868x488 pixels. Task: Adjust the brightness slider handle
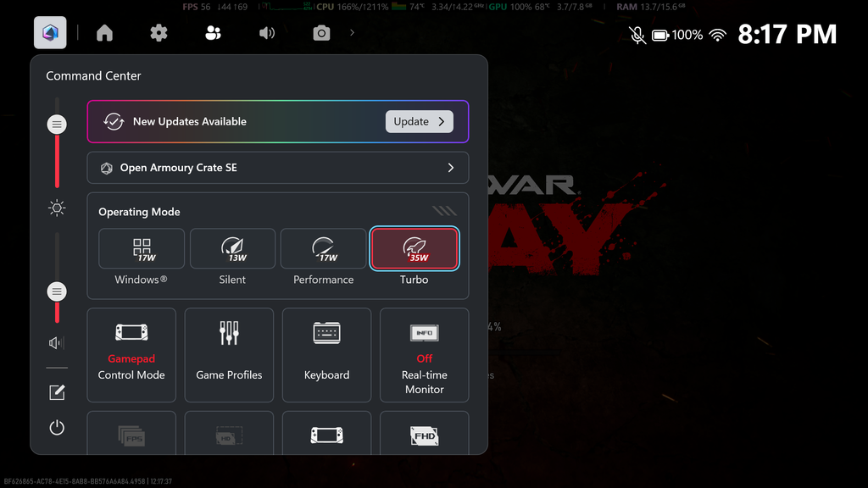(x=57, y=125)
